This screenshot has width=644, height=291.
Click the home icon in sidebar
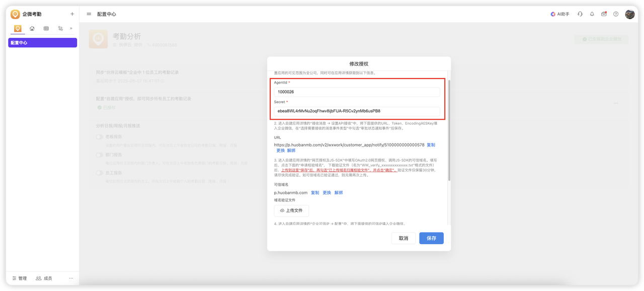coord(32,29)
